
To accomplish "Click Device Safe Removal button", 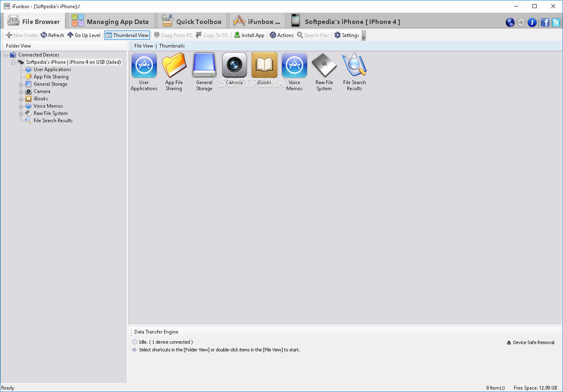I will click(531, 342).
